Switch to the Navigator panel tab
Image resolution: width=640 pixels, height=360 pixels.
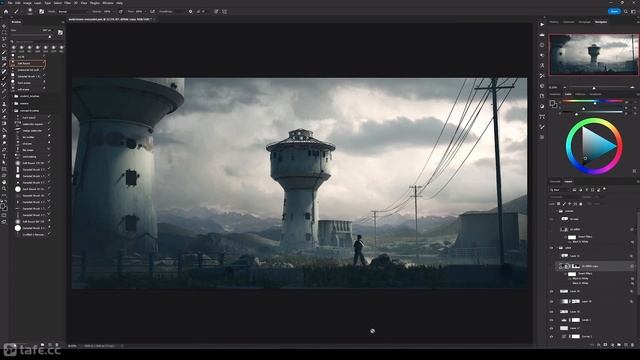click(x=601, y=22)
